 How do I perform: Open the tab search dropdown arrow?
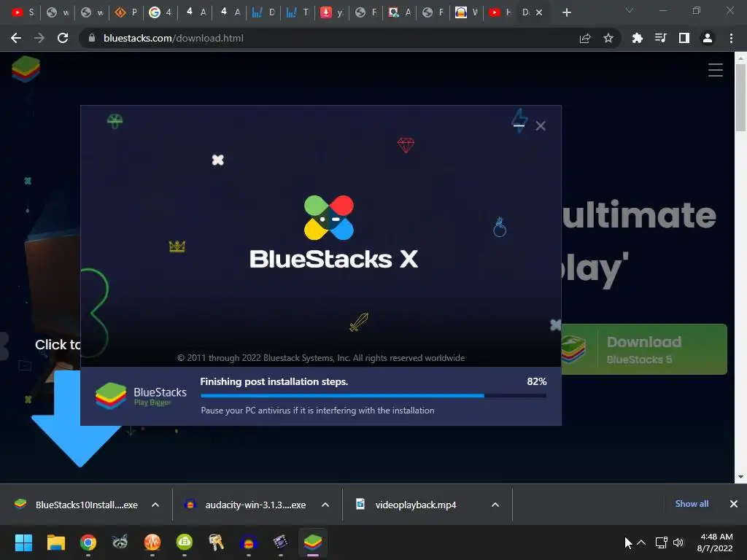point(630,10)
